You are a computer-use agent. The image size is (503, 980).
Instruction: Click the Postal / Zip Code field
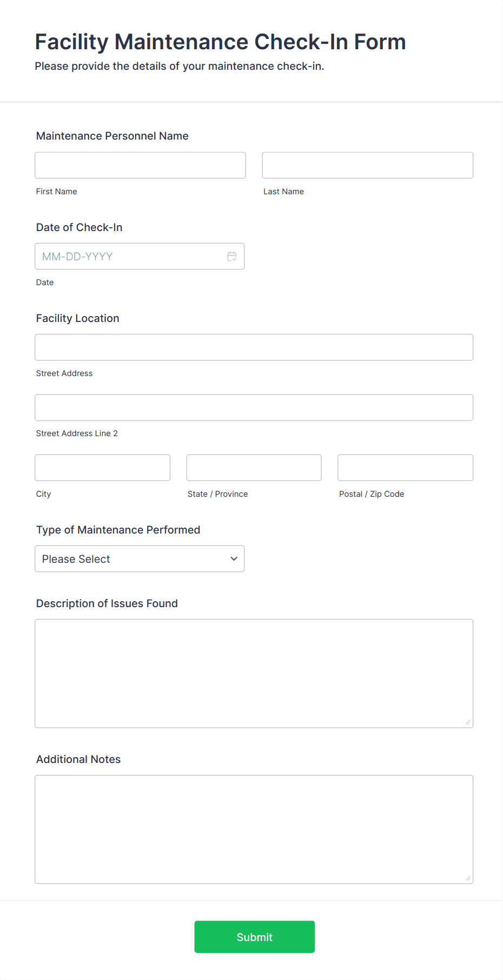click(x=405, y=468)
